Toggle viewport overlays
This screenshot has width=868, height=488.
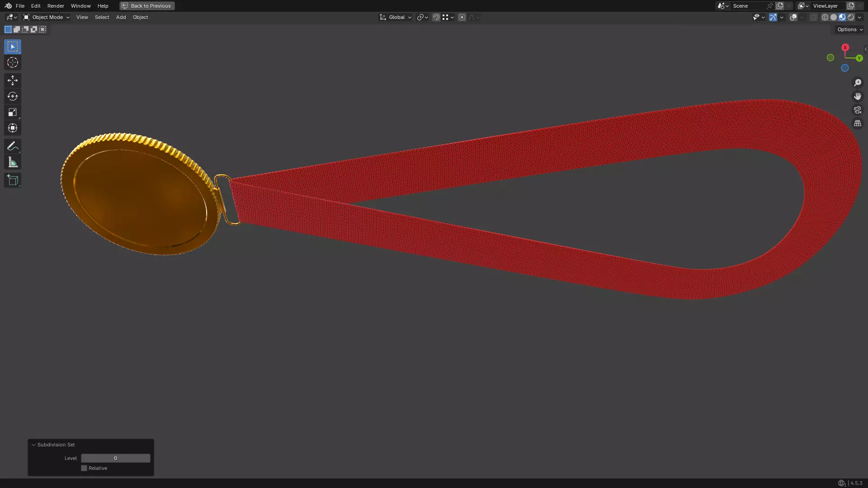793,17
